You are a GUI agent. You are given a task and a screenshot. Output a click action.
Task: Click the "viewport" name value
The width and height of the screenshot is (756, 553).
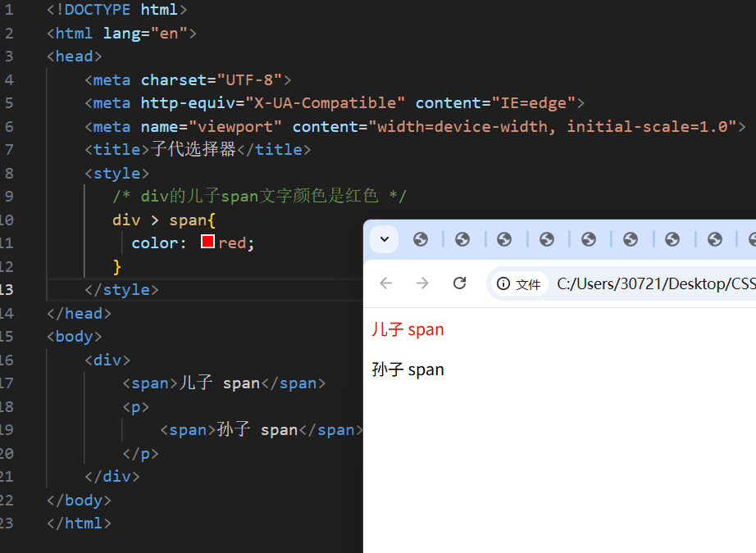tap(235, 127)
